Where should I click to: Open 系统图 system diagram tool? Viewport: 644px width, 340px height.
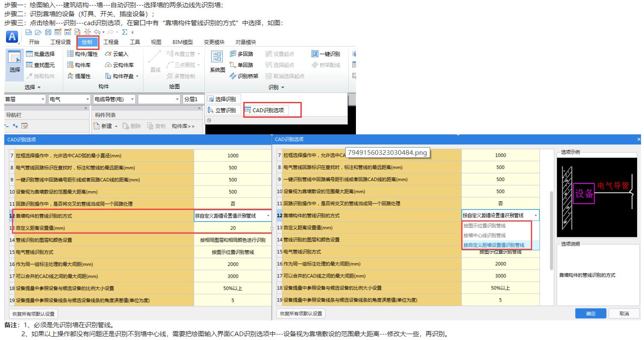coord(217,62)
